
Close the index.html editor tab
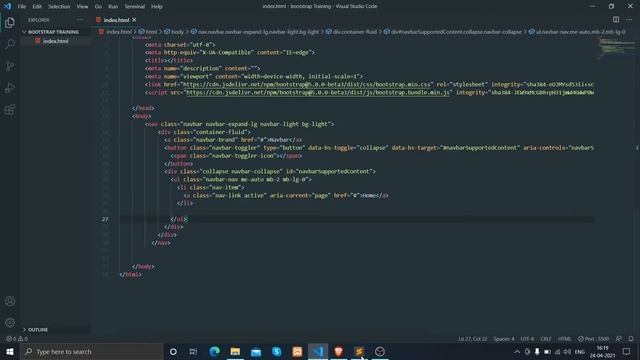(134, 20)
